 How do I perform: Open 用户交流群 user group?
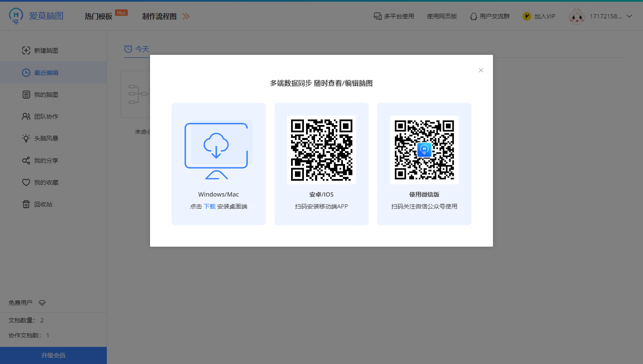pos(490,16)
